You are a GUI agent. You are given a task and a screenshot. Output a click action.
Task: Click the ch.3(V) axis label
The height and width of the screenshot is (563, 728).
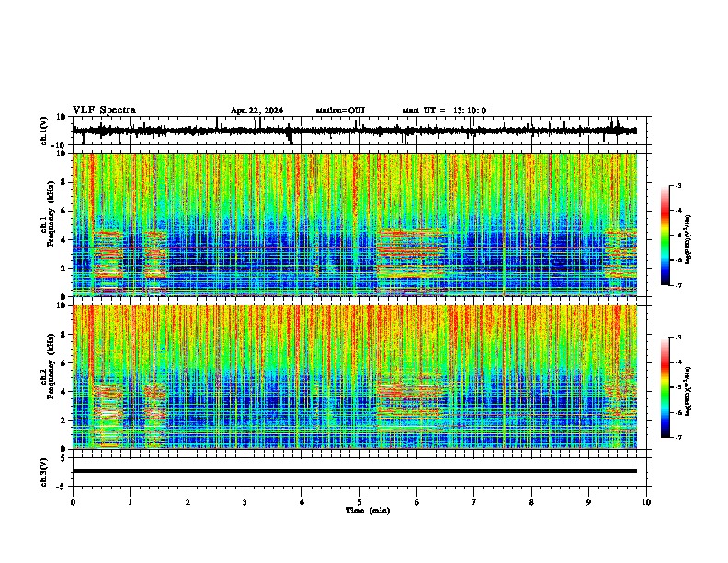(x=44, y=472)
